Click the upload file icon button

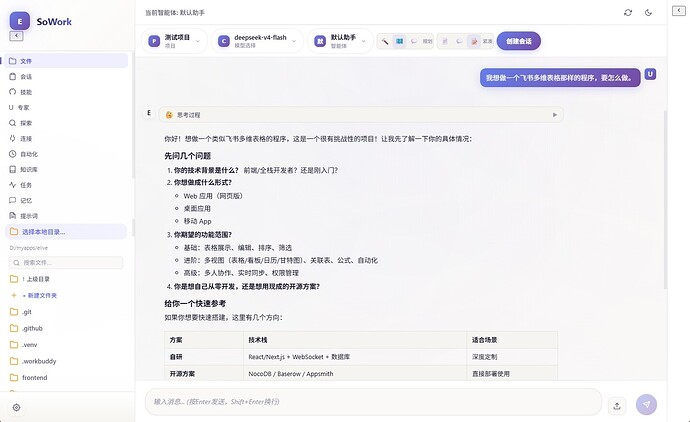617,406
